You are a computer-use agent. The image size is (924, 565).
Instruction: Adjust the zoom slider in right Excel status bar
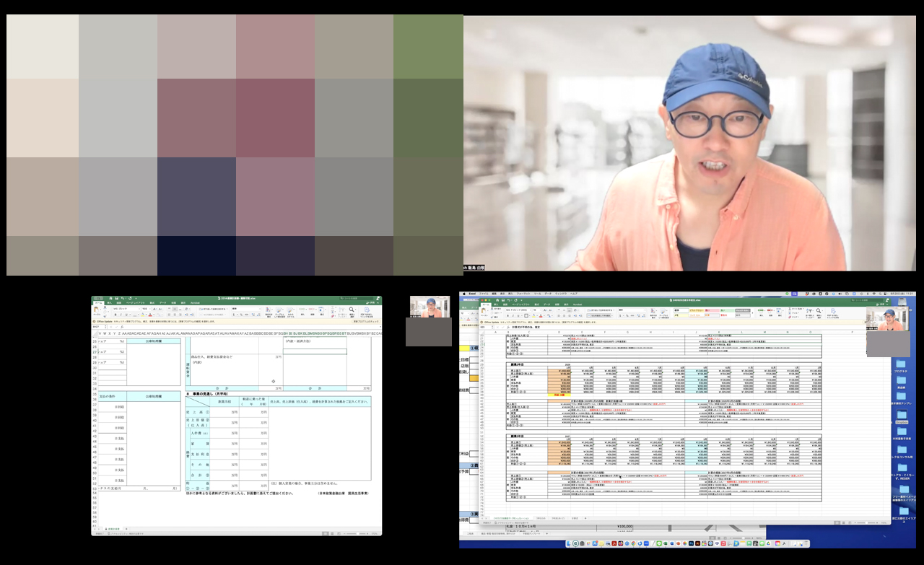(866, 523)
